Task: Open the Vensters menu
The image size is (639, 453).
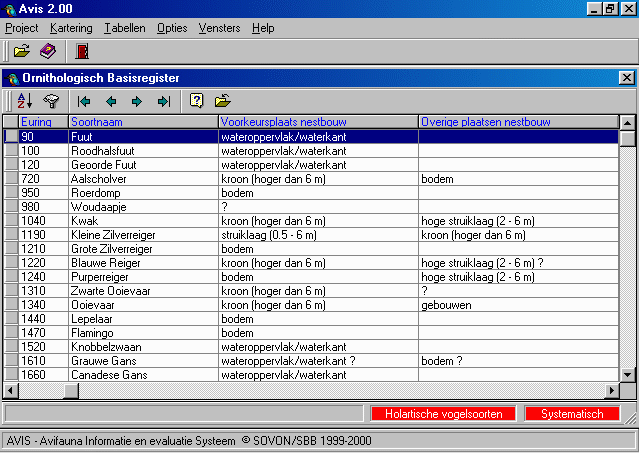Action: tap(219, 28)
